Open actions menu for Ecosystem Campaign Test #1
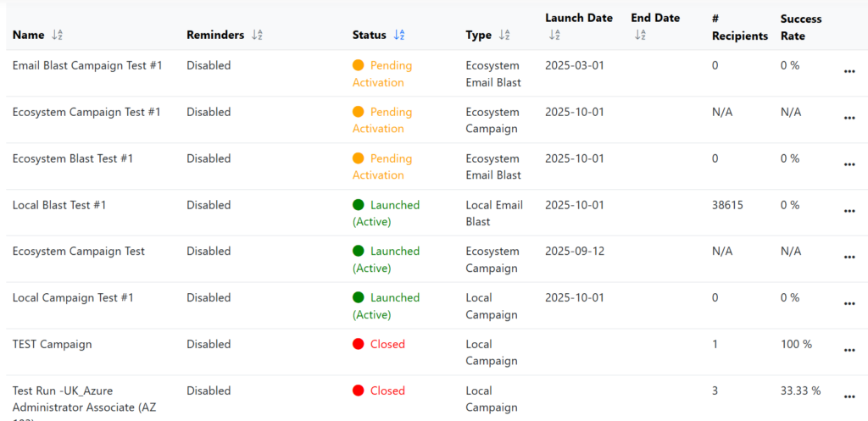Image resolution: width=868 pixels, height=421 pixels. coord(849,119)
